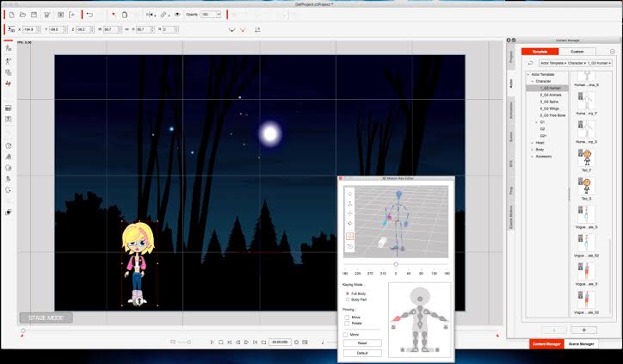Select the Full Body keying radio button
This screenshot has height=364, width=623.
pyautogui.click(x=348, y=293)
